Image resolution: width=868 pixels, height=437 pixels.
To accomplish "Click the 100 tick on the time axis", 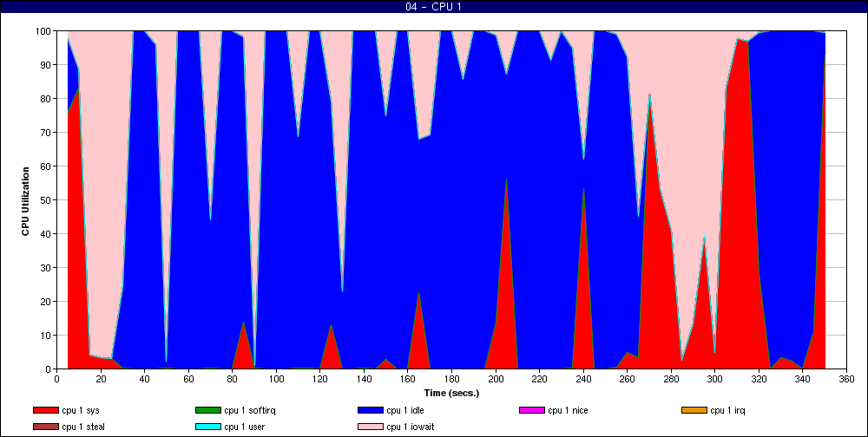I will click(276, 379).
